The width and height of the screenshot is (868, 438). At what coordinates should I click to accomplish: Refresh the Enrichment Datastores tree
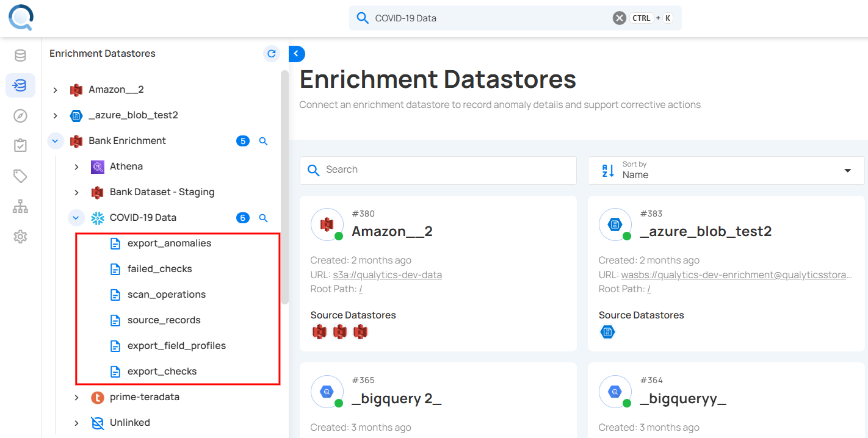[272, 54]
